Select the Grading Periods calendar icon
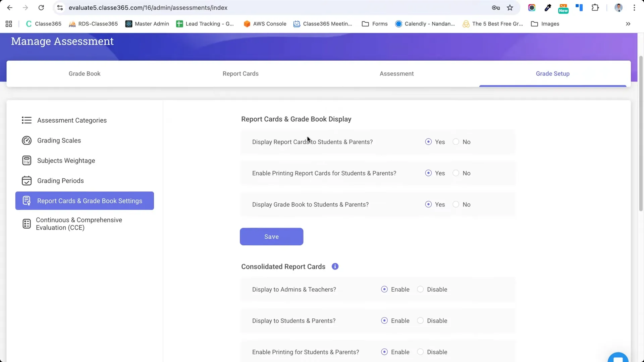The height and width of the screenshot is (362, 644). (x=27, y=180)
